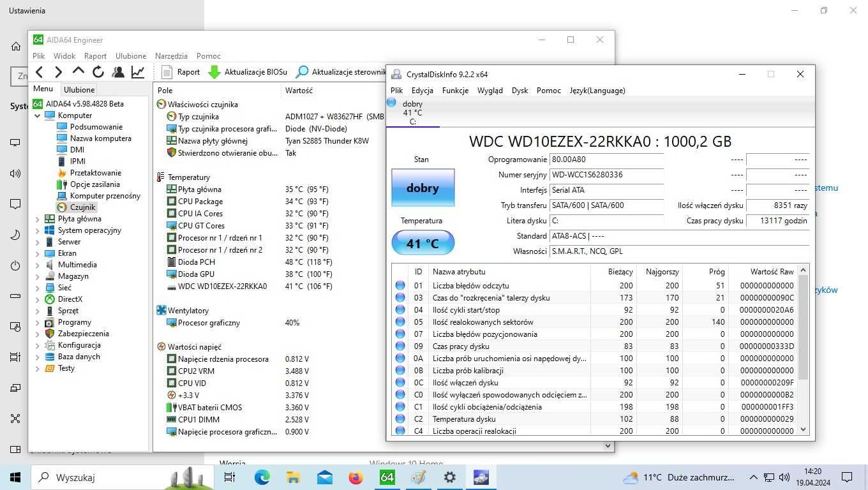Select attribute row 05 Ilość realokowanych sektorów
The height and width of the screenshot is (490, 868).
tap(595, 322)
